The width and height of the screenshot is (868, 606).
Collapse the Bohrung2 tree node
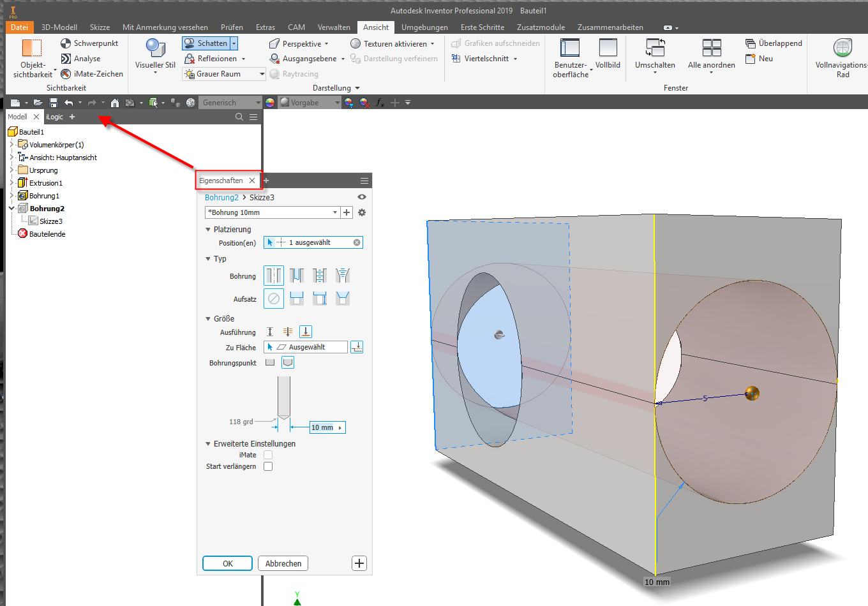11,209
